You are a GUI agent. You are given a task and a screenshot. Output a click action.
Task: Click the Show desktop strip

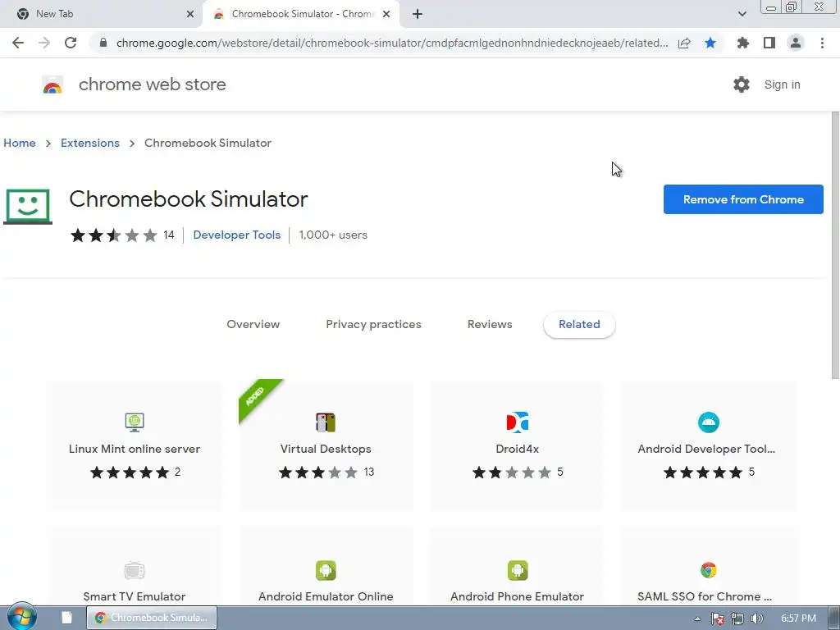(x=834, y=619)
